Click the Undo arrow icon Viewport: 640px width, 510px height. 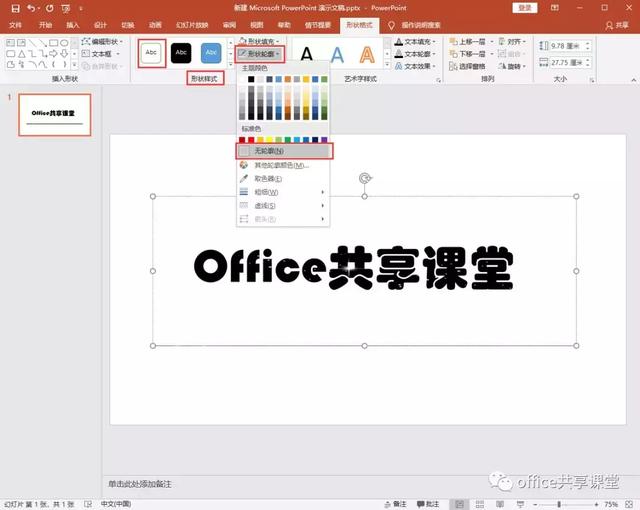pos(31,8)
